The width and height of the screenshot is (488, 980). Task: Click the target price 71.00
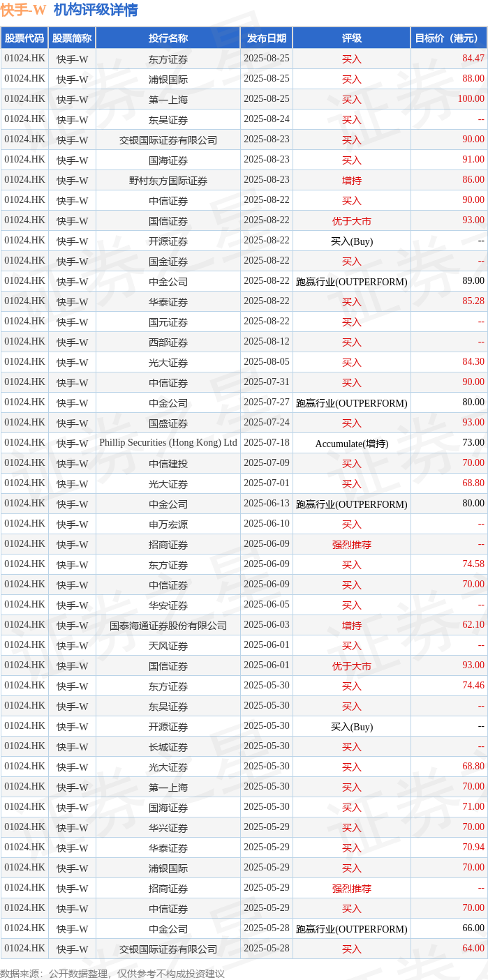(x=473, y=807)
